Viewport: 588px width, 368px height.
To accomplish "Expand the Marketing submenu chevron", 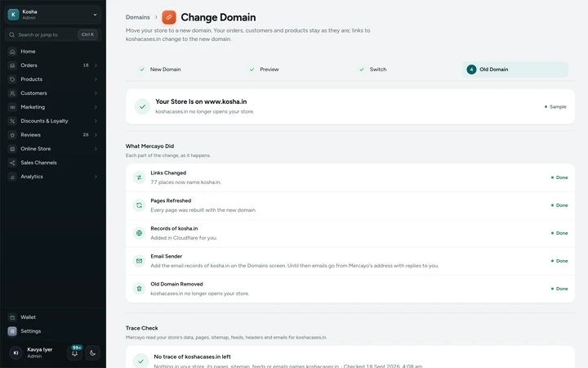I will click(96, 107).
